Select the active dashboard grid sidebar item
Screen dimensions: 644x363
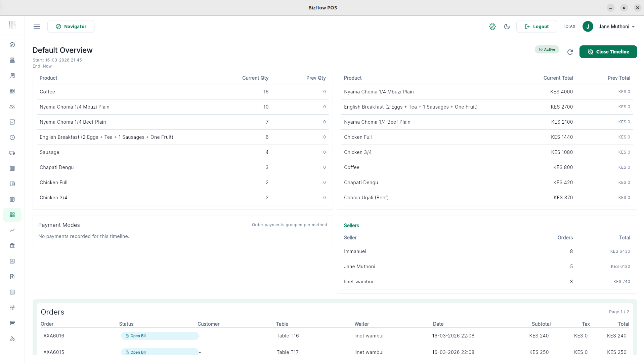[12, 215]
